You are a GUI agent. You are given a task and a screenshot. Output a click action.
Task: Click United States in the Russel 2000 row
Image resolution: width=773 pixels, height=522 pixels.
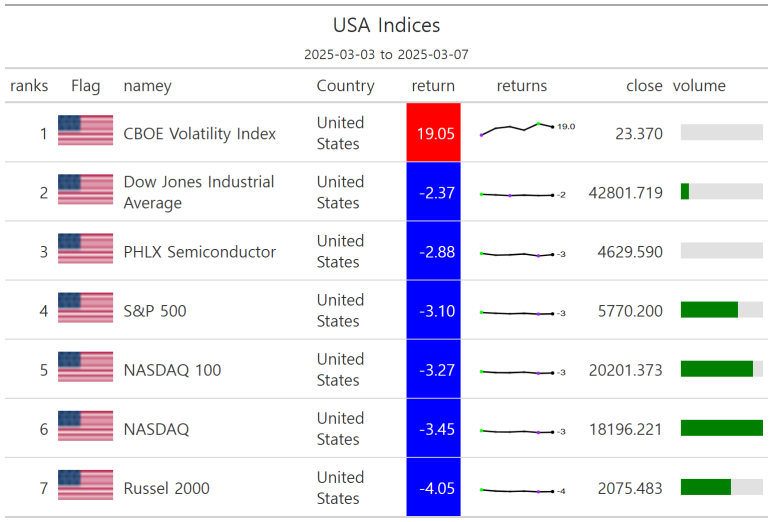point(340,488)
